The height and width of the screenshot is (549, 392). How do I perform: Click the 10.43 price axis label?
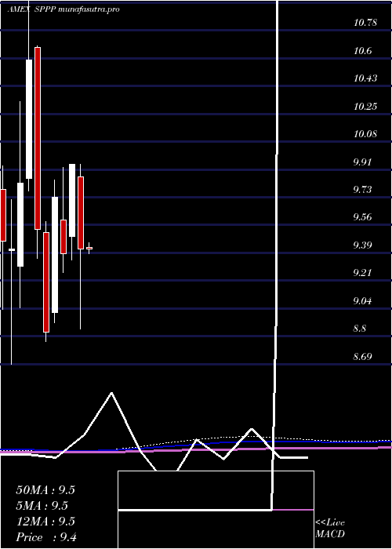[x=365, y=78]
